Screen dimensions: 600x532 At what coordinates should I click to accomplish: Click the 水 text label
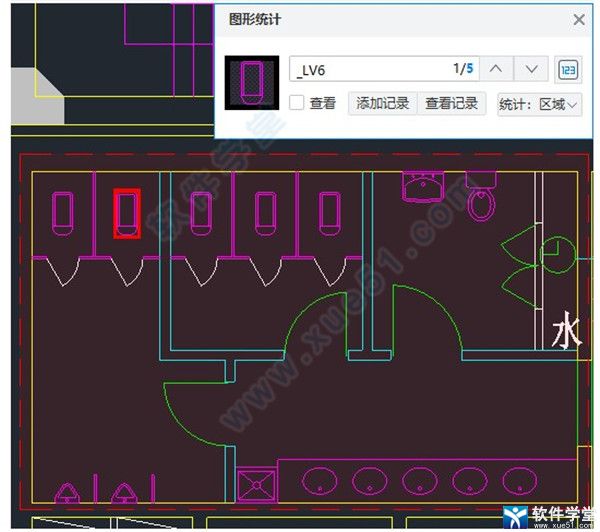coord(566,332)
